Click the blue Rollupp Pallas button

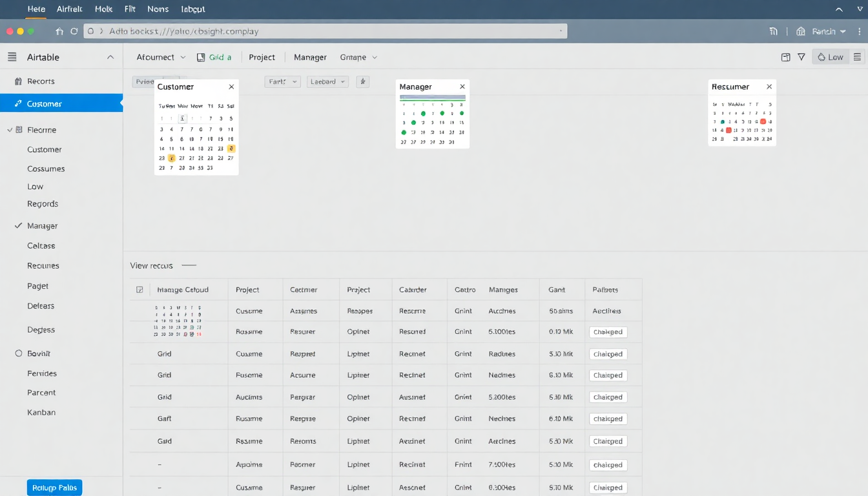54,488
